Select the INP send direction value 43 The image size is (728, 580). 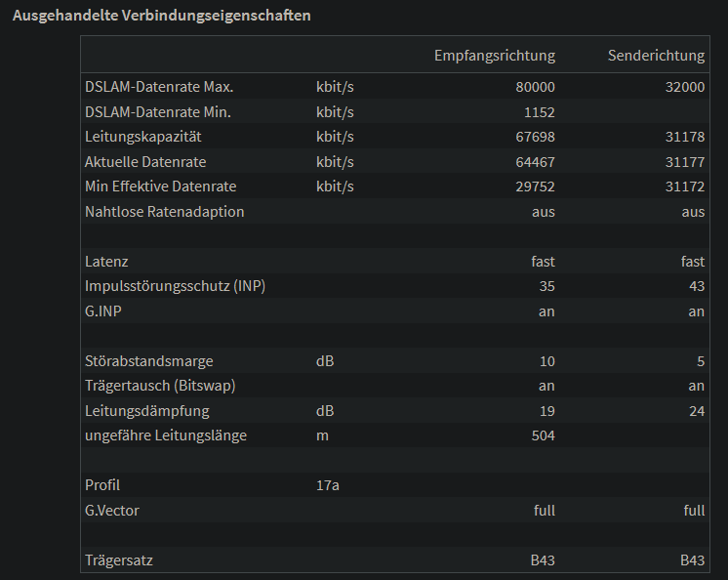696,286
